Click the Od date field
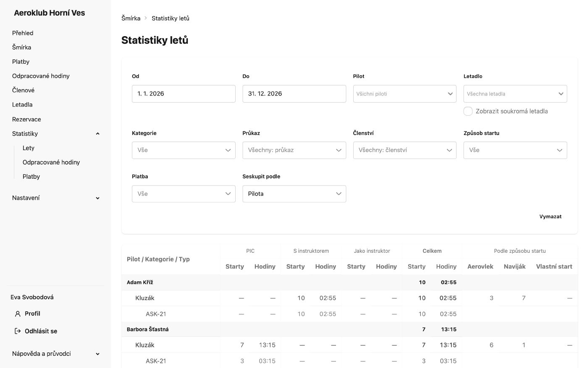Screen dimensions: 588x368 click(184, 94)
